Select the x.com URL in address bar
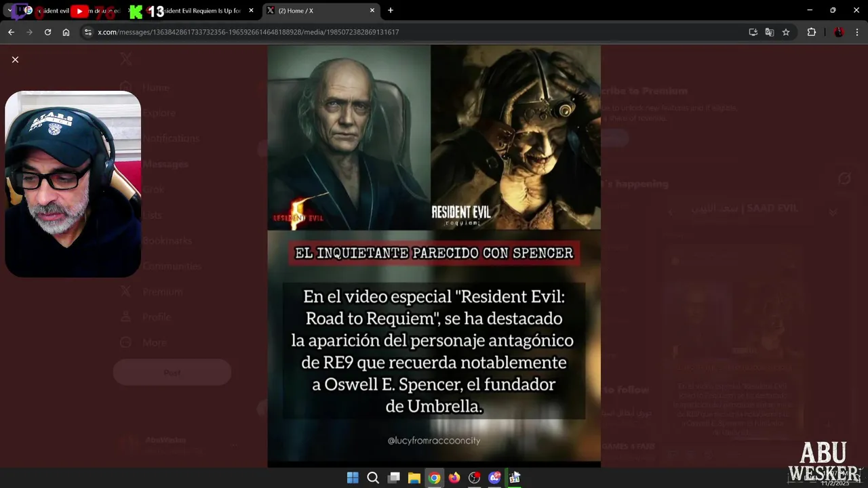This screenshot has height=488, width=868. pyautogui.click(x=248, y=32)
